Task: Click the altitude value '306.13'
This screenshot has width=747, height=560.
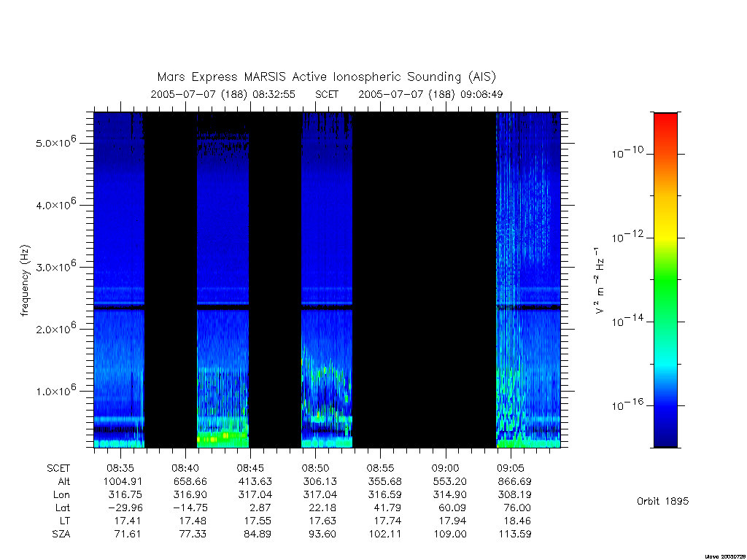Action: click(x=320, y=481)
